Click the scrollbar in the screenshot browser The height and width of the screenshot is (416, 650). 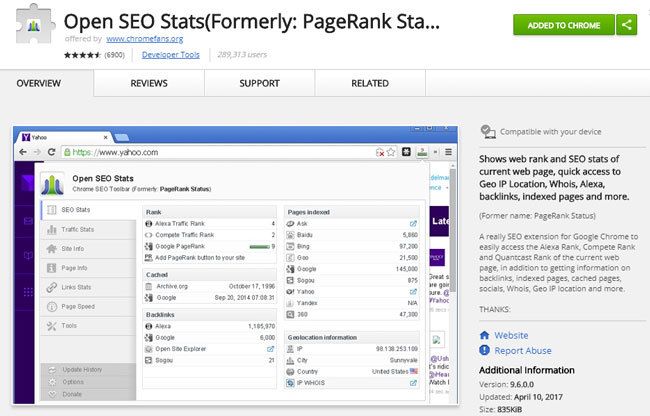tap(453, 230)
